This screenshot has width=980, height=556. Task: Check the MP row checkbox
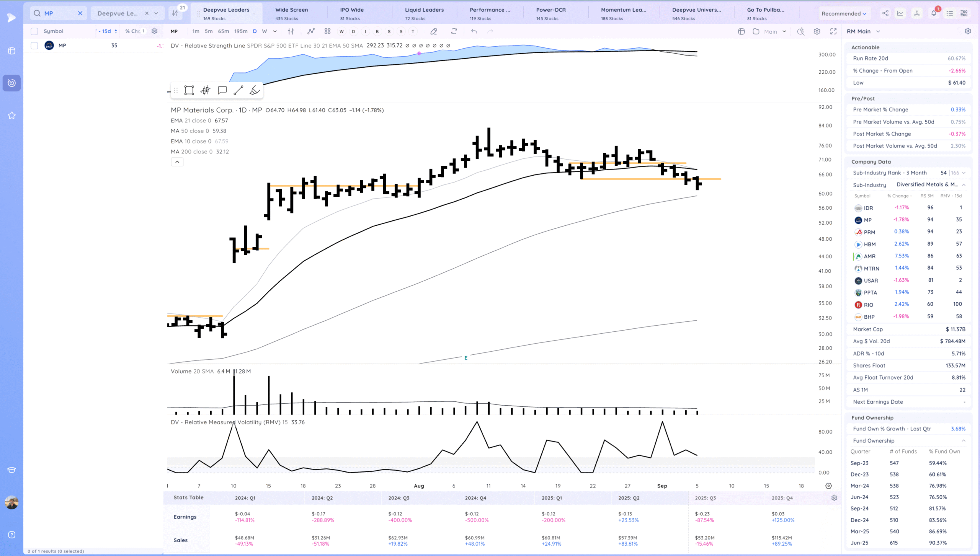click(x=34, y=46)
